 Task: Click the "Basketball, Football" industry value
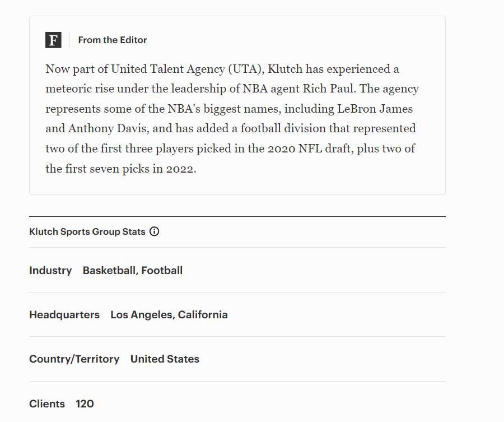pos(133,270)
